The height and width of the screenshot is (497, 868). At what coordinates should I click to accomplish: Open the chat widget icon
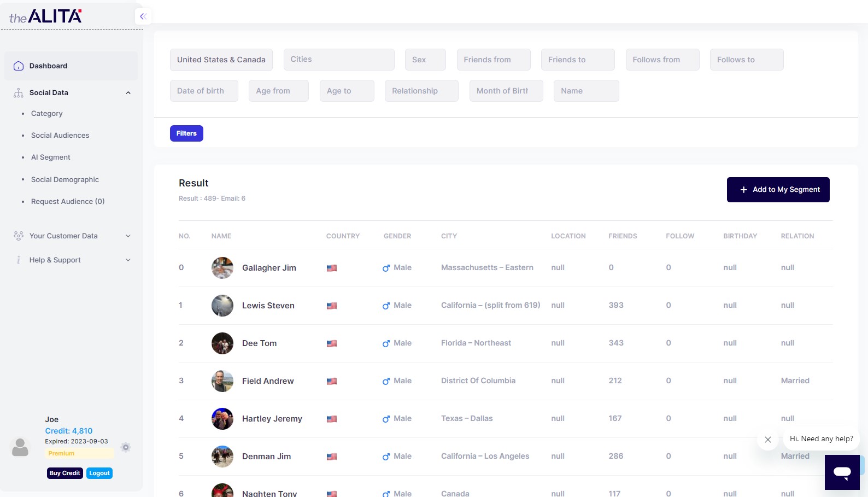(x=842, y=472)
